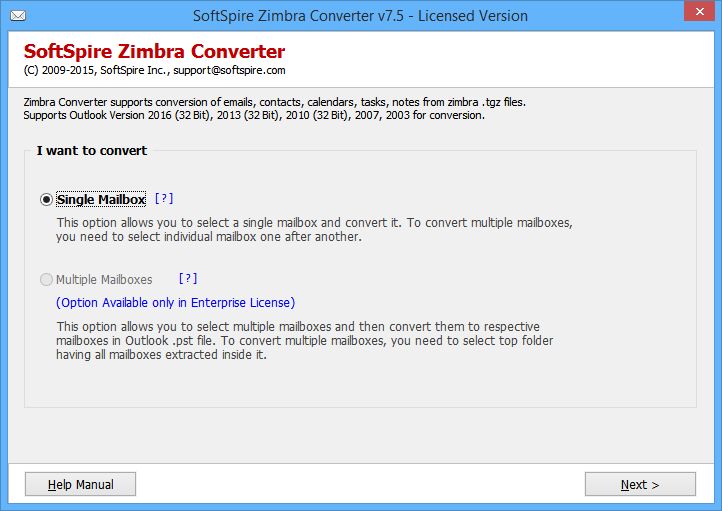Click the support@softspire.com email address

(x=229, y=70)
